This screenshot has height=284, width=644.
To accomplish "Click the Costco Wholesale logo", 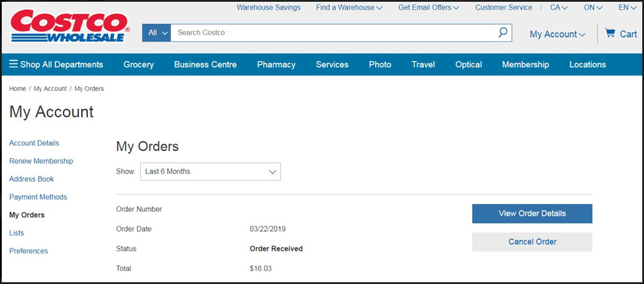I will point(70,26).
